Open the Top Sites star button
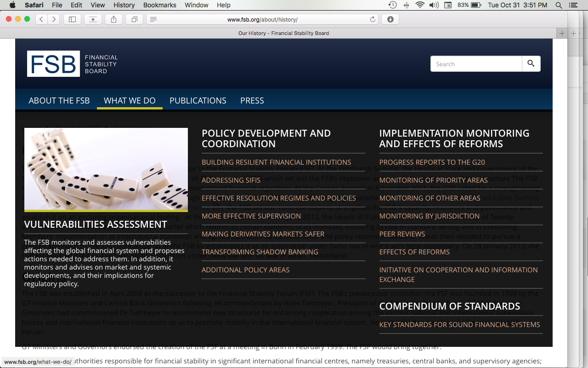This screenshot has width=588, height=368. (x=93, y=19)
